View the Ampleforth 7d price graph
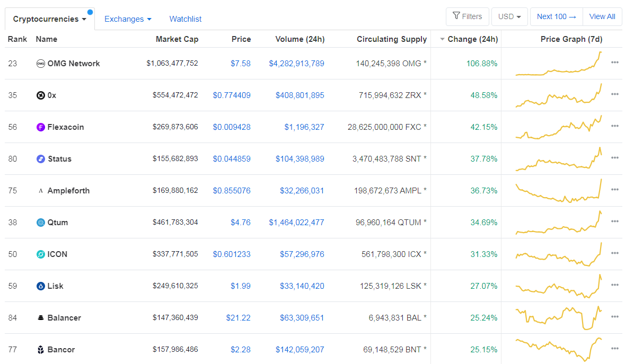The height and width of the screenshot is (364, 634). tap(558, 191)
